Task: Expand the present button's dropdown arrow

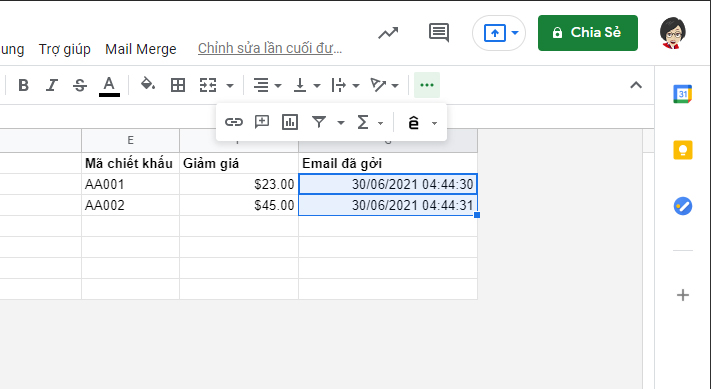Action: click(x=515, y=33)
